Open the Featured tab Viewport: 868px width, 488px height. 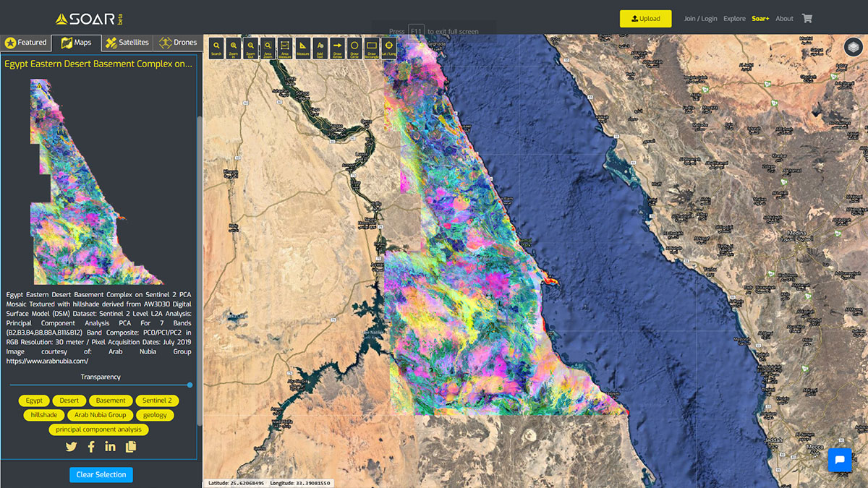click(25, 43)
